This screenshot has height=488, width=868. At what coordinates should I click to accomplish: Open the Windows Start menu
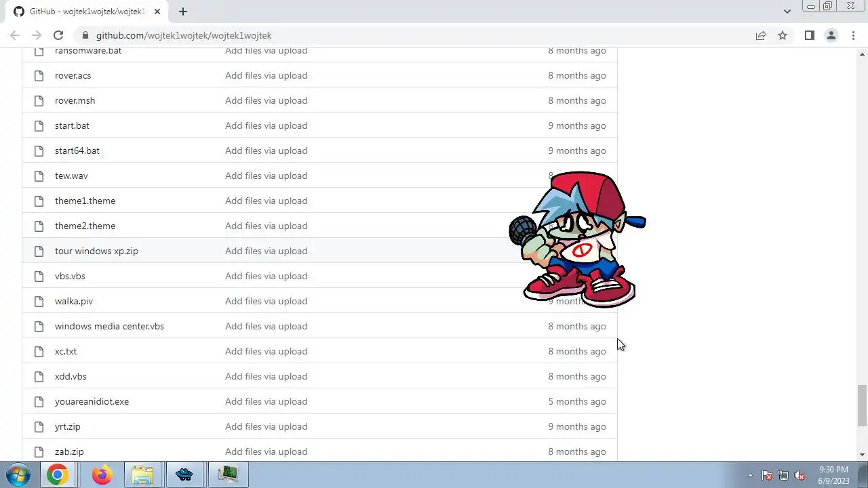(x=18, y=474)
